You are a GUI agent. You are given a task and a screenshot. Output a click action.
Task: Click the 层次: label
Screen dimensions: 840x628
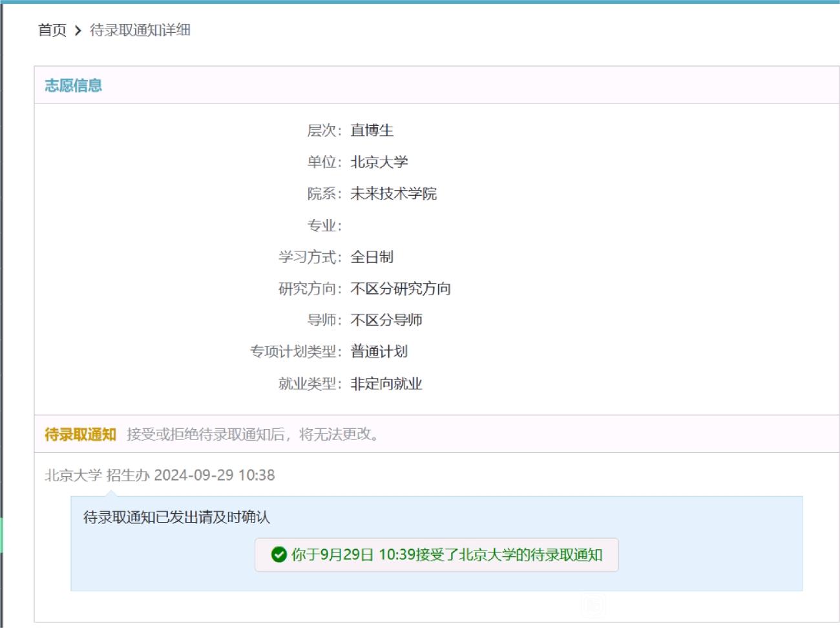point(324,131)
